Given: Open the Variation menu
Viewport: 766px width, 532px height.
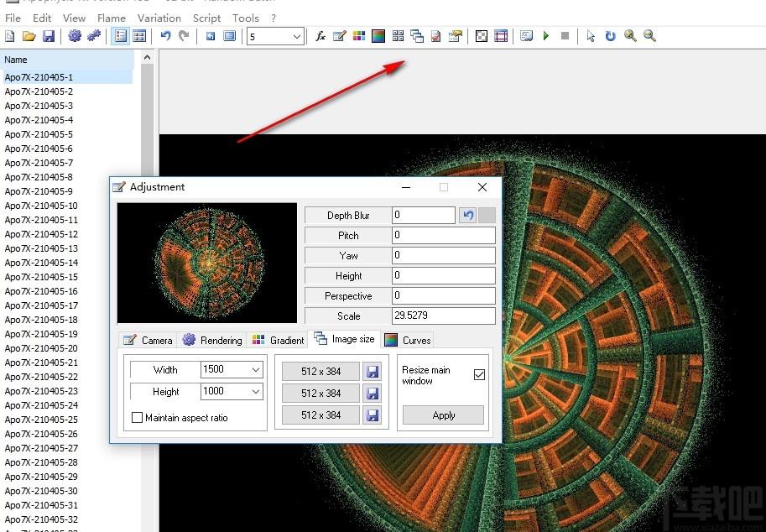Looking at the screenshot, I should tap(159, 18).
